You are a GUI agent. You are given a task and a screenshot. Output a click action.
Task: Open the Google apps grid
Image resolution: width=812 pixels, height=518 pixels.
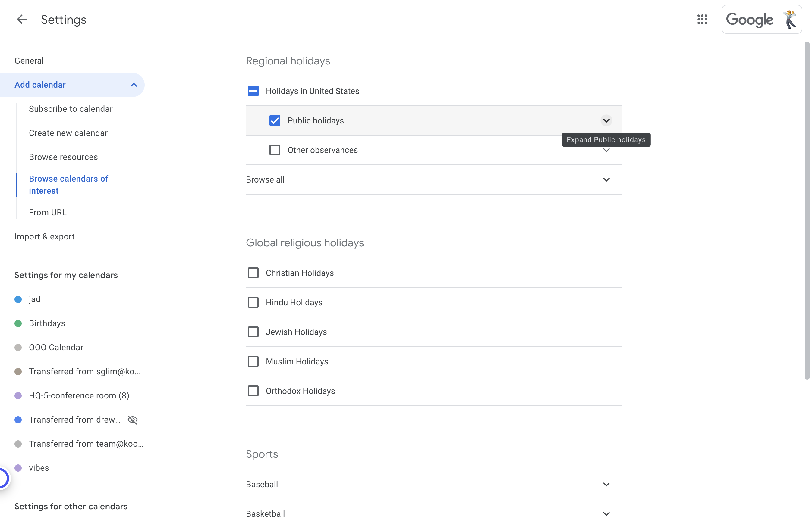pos(702,20)
